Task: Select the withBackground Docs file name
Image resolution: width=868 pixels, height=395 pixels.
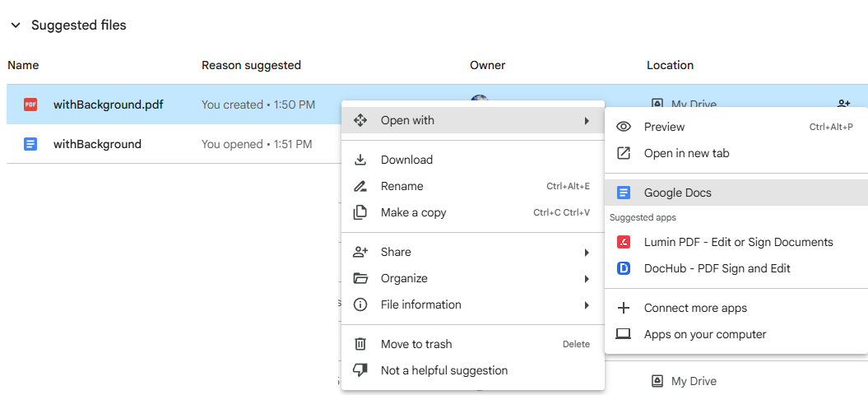Action: (97, 144)
